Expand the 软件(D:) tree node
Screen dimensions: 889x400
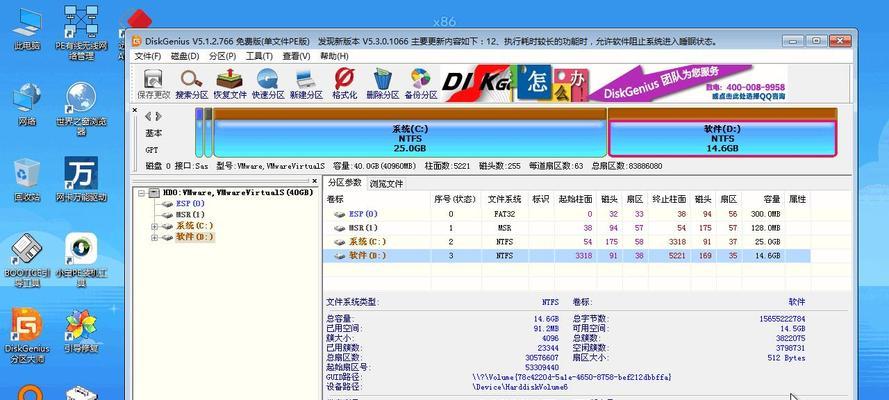point(154,237)
